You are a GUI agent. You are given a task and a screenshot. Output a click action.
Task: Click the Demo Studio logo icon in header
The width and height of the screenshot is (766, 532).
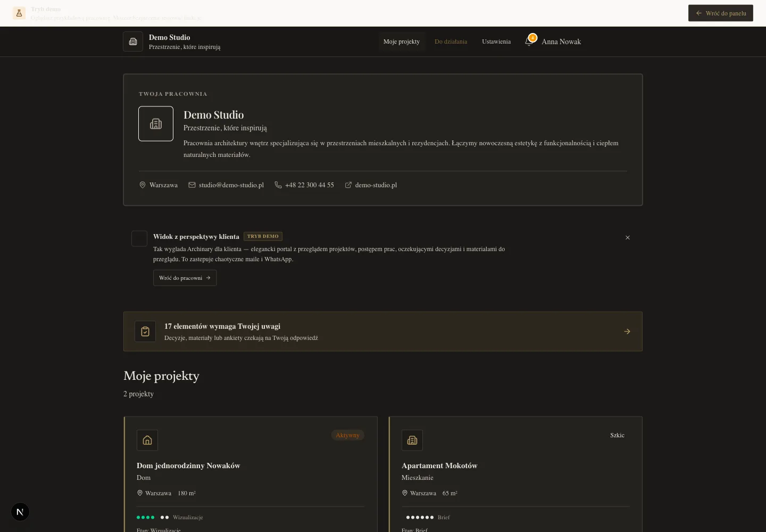coord(133,41)
